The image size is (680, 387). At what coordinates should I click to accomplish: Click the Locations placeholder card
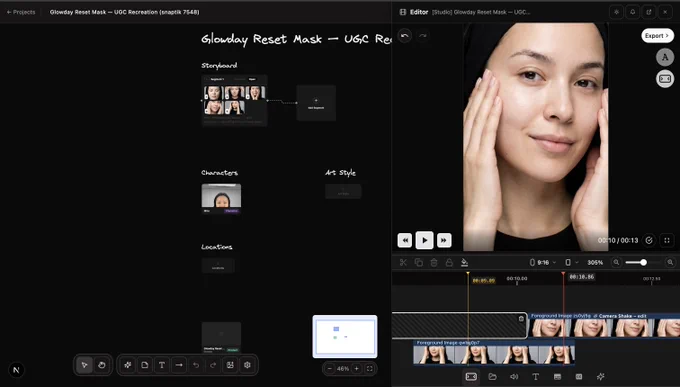[x=218, y=266]
